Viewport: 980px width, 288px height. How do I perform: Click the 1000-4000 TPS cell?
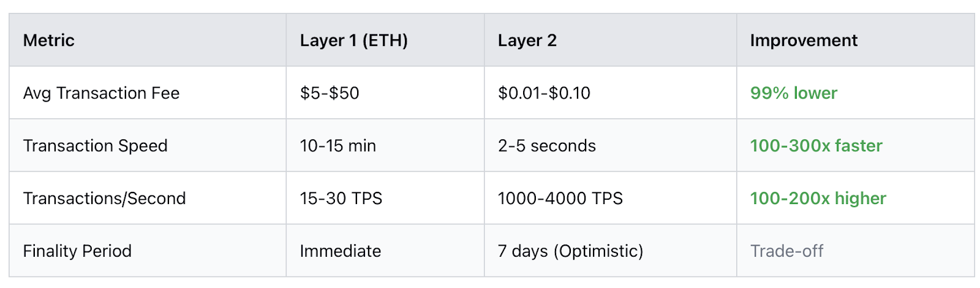click(x=560, y=199)
